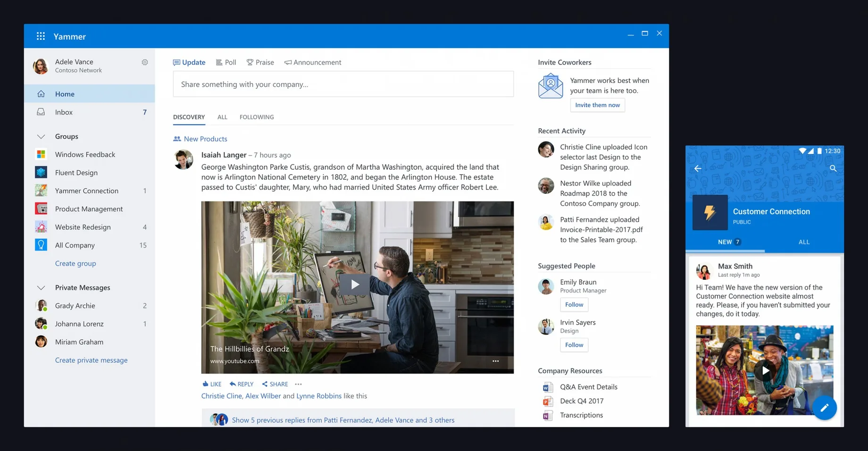The width and height of the screenshot is (868, 451).
Task: Open Isaiah Langer's name link
Action: point(224,155)
